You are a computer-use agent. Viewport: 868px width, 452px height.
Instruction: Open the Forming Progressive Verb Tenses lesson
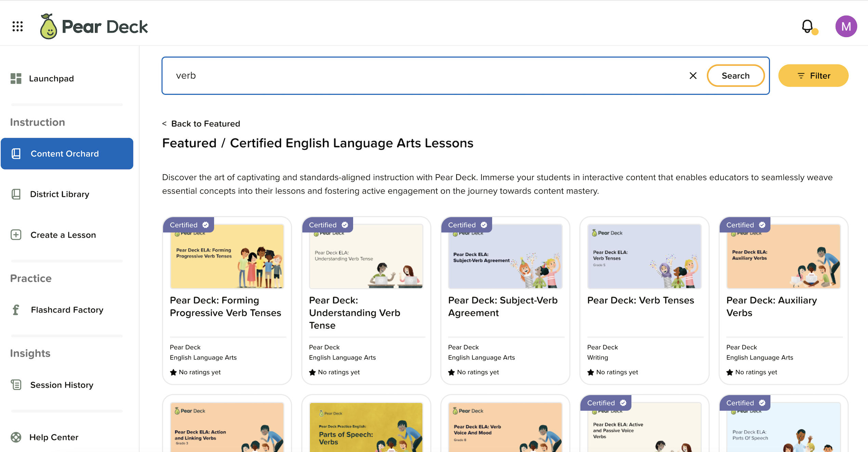click(226, 256)
